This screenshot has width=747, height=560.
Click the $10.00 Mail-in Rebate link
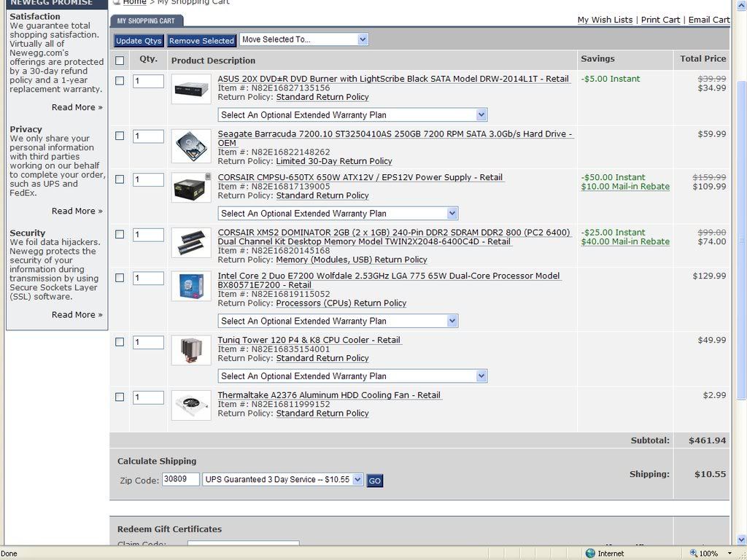pyautogui.click(x=625, y=187)
